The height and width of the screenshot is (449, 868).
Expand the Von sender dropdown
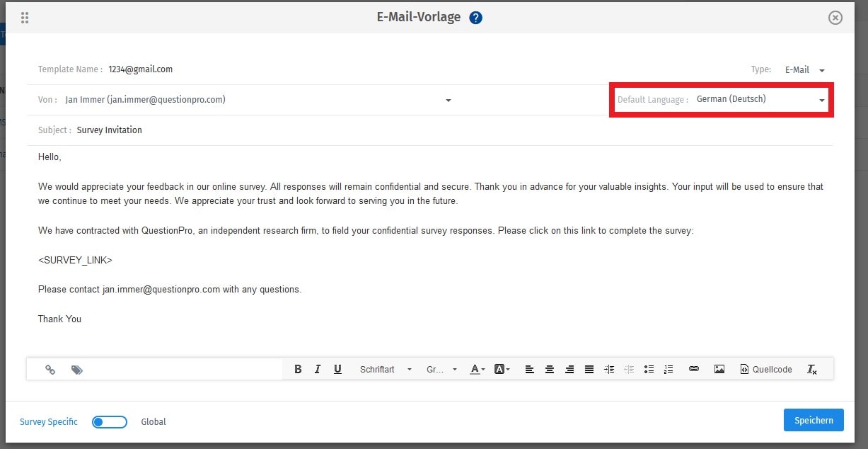click(x=447, y=100)
